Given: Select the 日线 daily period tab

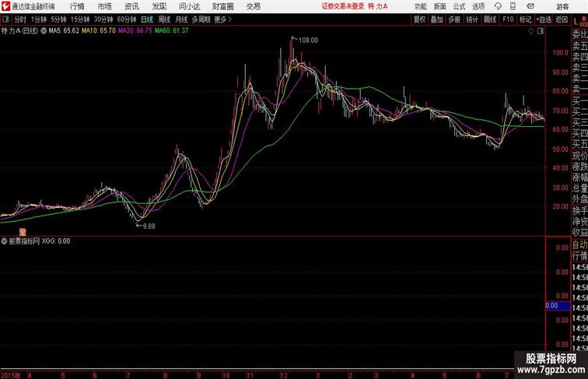Looking at the screenshot, I should click(147, 19).
